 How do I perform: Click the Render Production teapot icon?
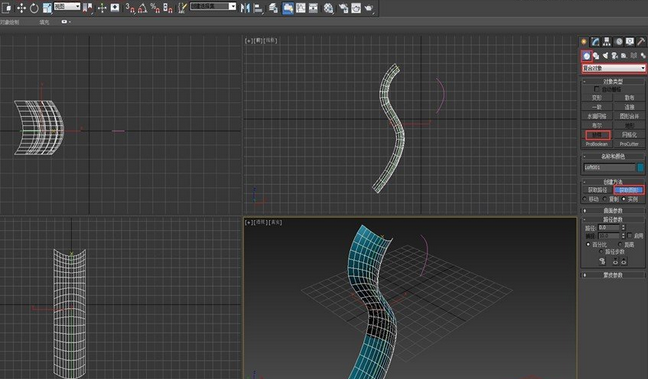(x=369, y=7)
